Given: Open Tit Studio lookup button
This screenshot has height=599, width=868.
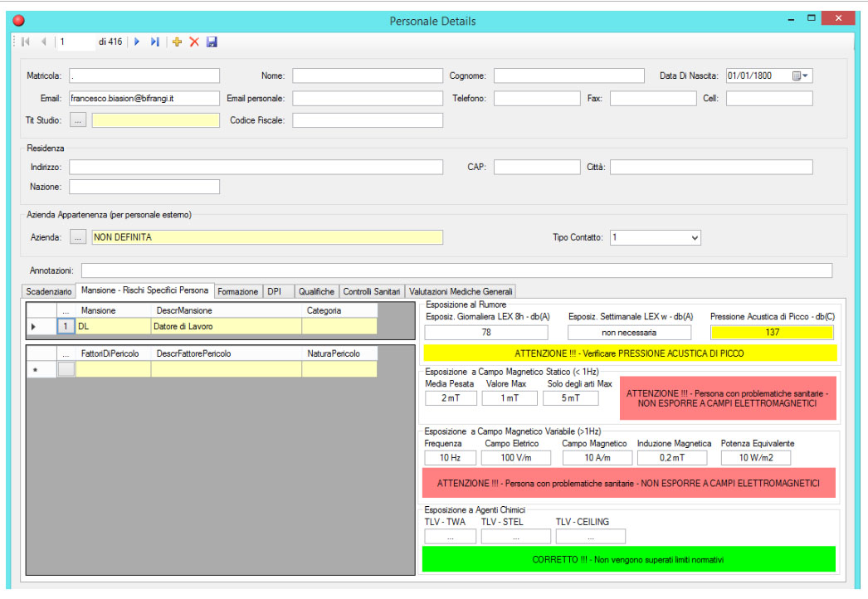Looking at the screenshot, I should 78,120.
